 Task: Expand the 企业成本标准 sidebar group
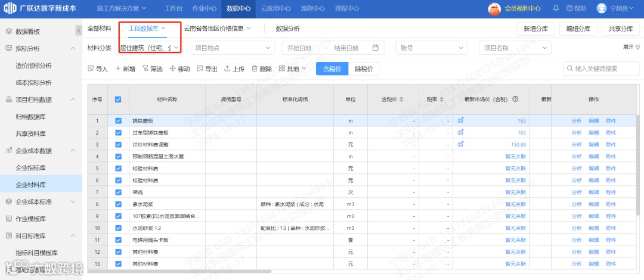coord(73,201)
